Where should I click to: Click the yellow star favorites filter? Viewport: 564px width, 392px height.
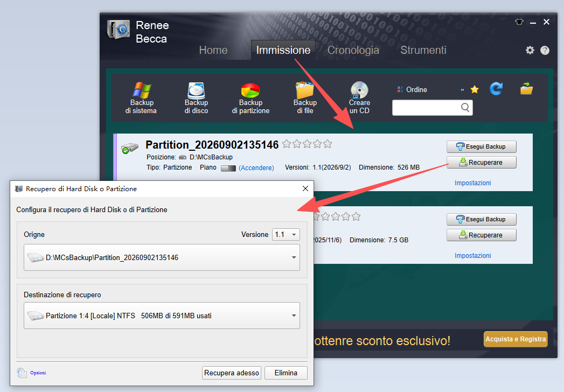click(x=475, y=89)
